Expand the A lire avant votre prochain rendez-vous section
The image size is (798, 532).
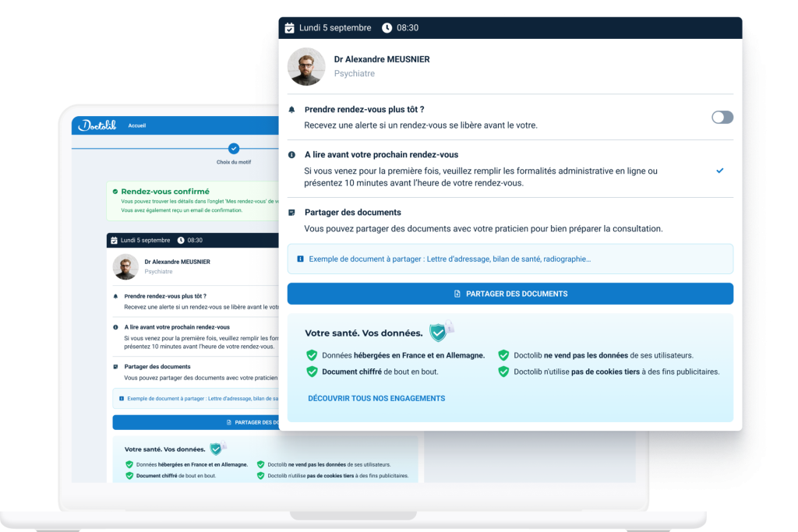381,155
